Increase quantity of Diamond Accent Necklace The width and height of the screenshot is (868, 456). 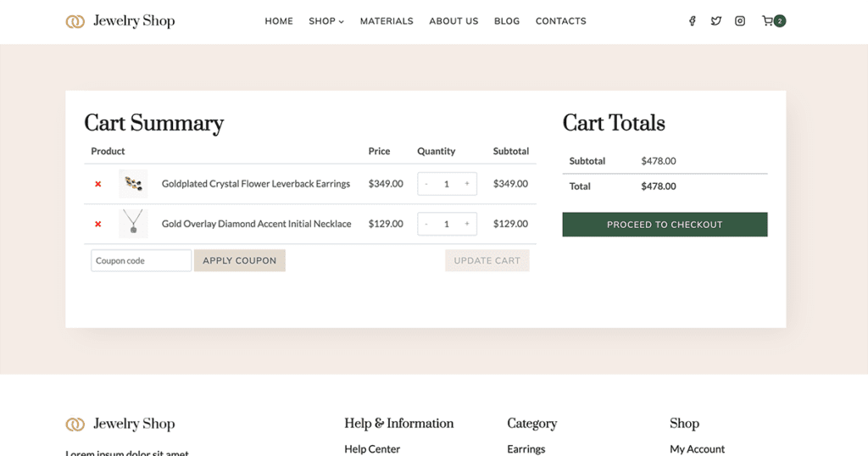point(467,224)
